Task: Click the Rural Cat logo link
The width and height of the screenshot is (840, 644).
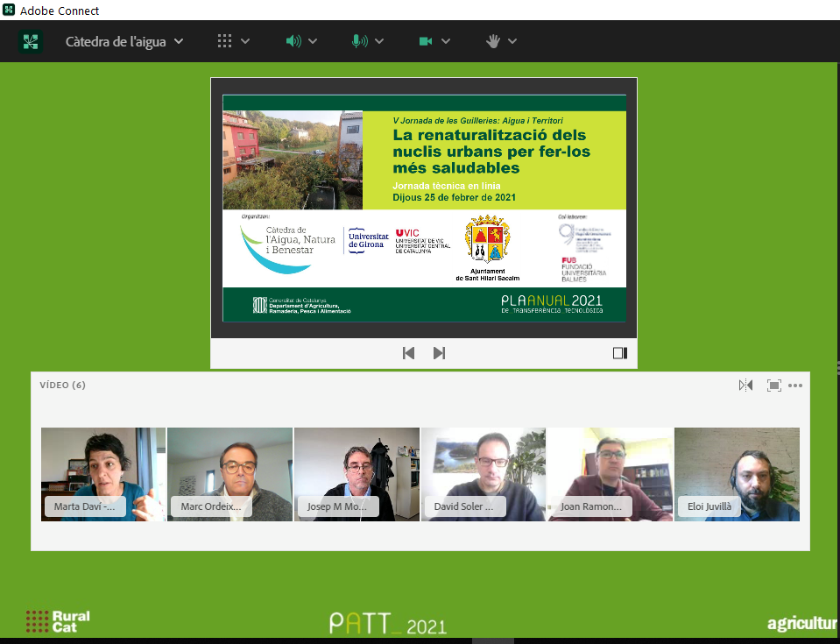Action: [x=58, y=621]
